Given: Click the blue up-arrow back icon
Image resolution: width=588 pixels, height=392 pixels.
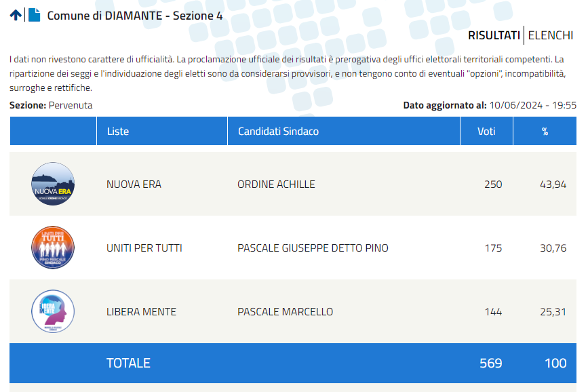Looking at the screenshot, I should (x=16, y=15).
